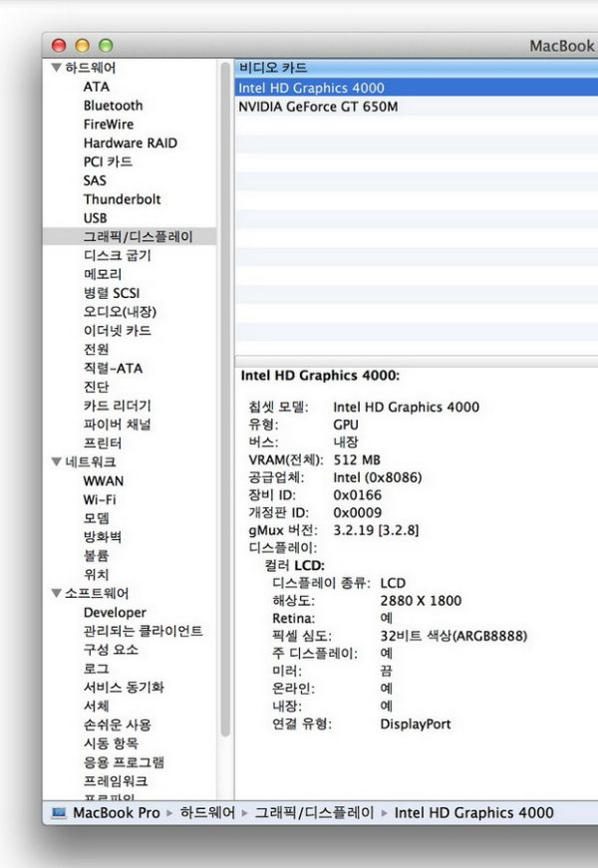Viewport: 598px width, 868px height.
Task: Select 진단 in the sidebar
Action: pyautogui.click(x=96, y=387)
